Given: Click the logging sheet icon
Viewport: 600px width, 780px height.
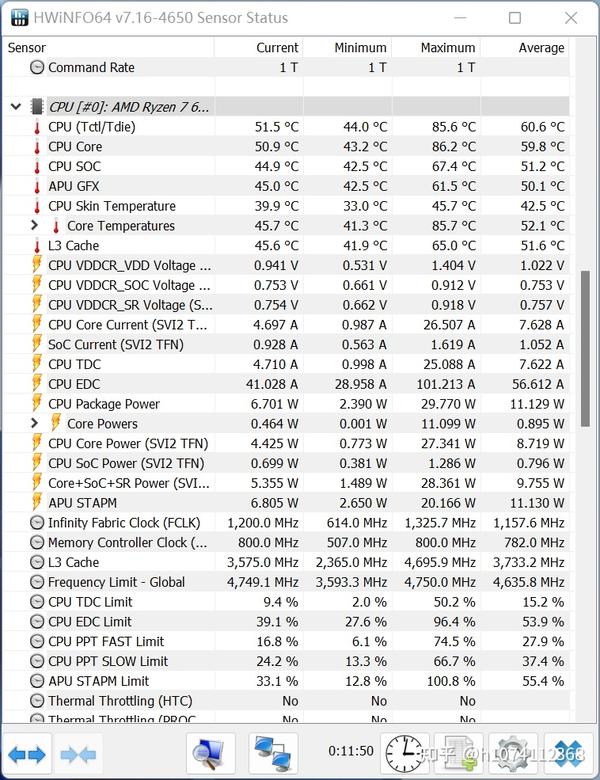Looking at the screenshot, I should tap(459, 752).
